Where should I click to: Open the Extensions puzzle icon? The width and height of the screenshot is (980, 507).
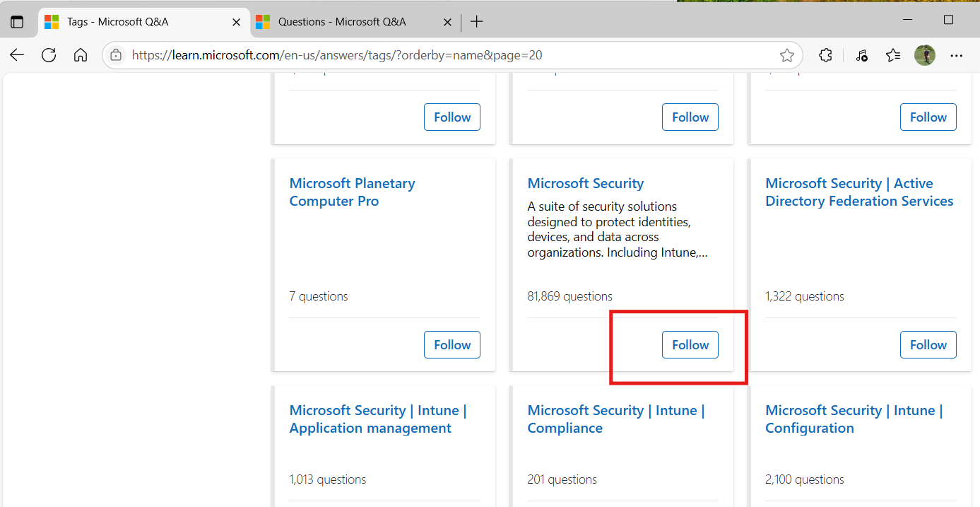click(825, 55)
